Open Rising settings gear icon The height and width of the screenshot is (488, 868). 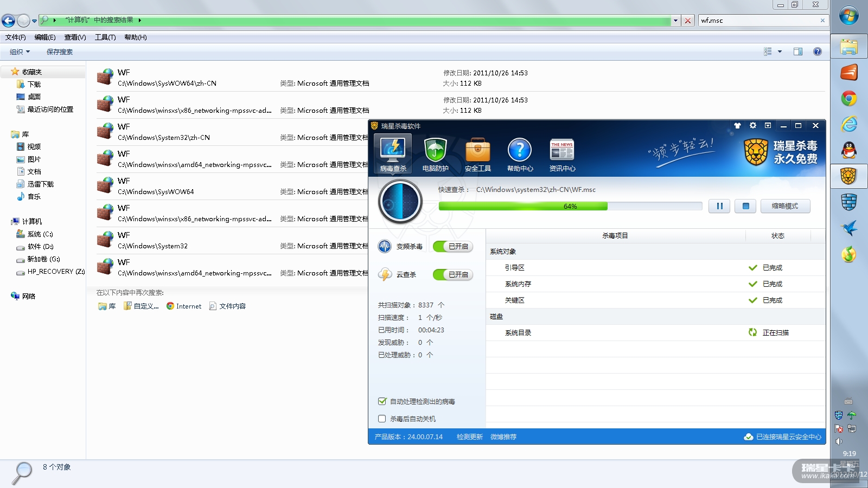click(753, 126)
